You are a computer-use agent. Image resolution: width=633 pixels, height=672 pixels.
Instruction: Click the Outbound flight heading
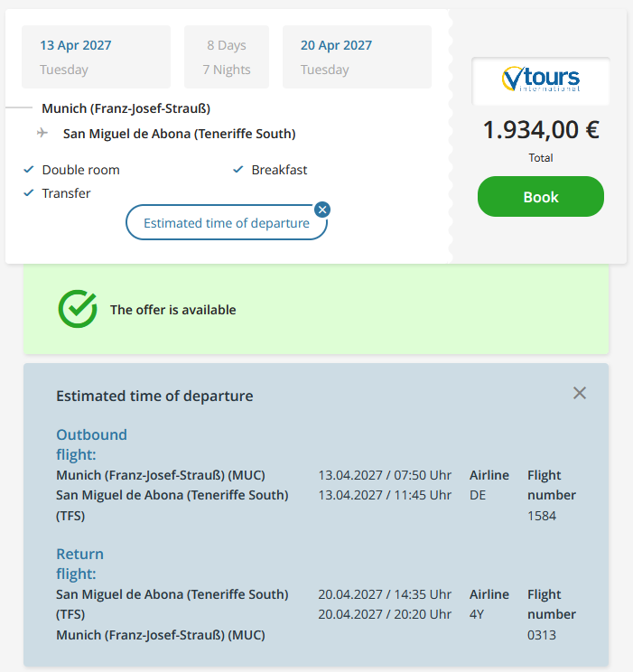(x=92, y=444)
